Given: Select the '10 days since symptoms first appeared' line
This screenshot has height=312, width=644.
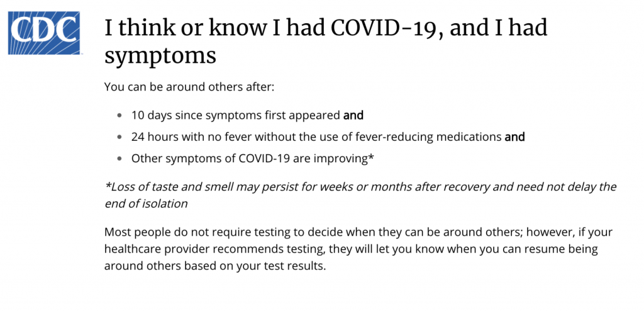Looking at the screenshot, I should pyautogui.click(x=236, y=116).
